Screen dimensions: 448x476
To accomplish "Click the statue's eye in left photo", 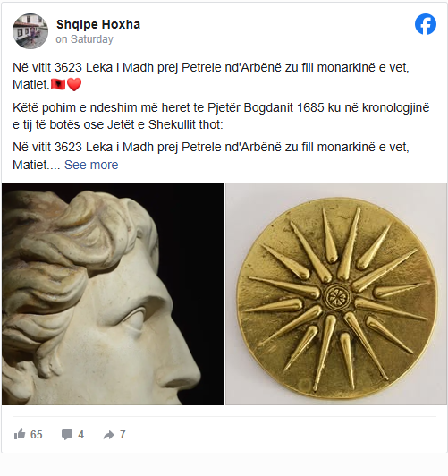I will tap(136, 320).
